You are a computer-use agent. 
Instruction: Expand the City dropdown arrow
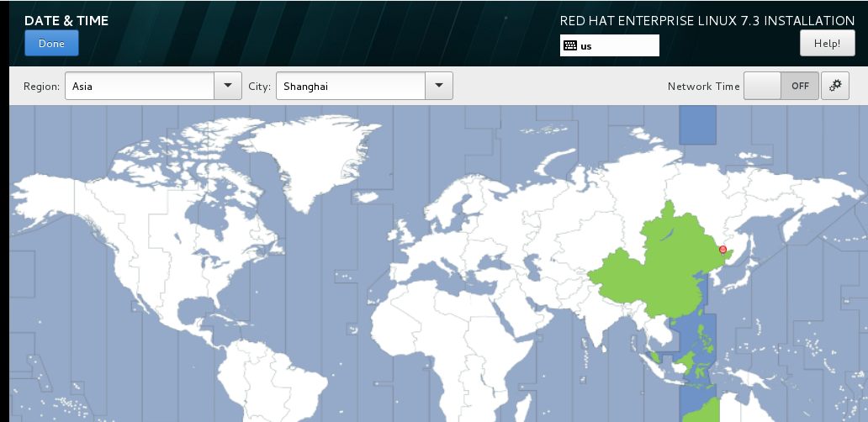pos(439,86)
